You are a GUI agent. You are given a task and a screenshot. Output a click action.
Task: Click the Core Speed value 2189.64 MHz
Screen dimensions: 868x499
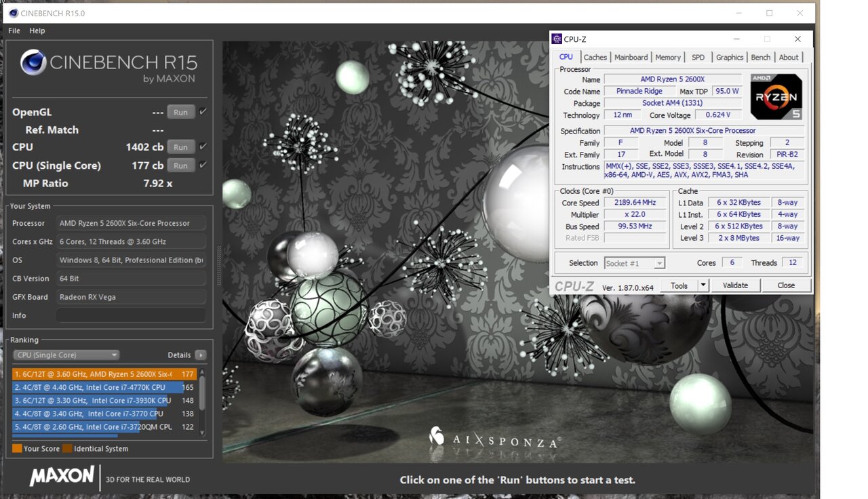click(635, 203)
